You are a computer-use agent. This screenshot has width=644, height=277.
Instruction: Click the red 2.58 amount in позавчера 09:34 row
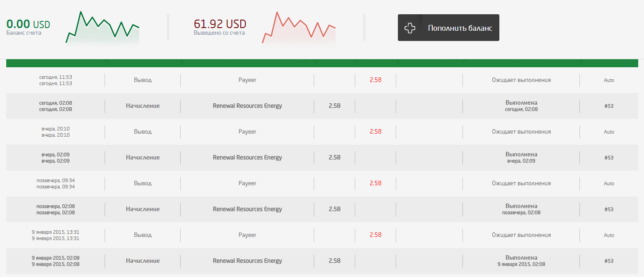[x=375, y=183]
